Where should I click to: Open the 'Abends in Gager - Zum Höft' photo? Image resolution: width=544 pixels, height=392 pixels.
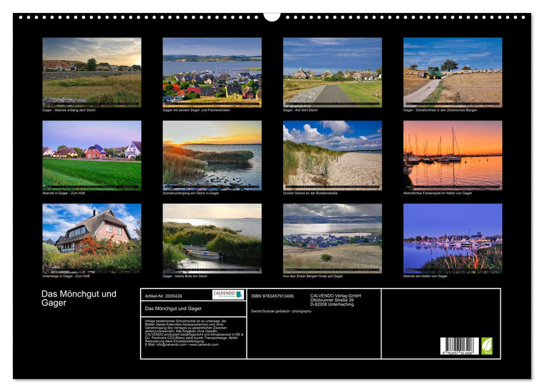(x=92, y=155)
